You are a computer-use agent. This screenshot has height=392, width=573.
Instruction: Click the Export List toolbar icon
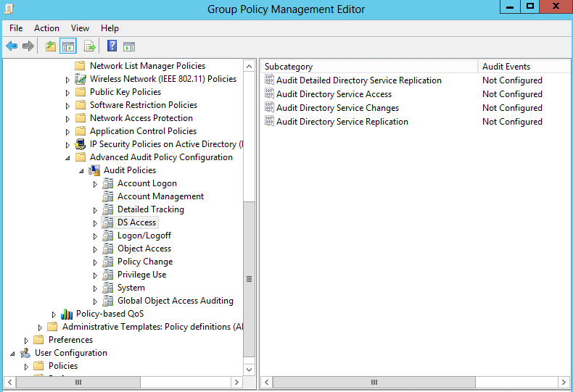click(90, 46)
